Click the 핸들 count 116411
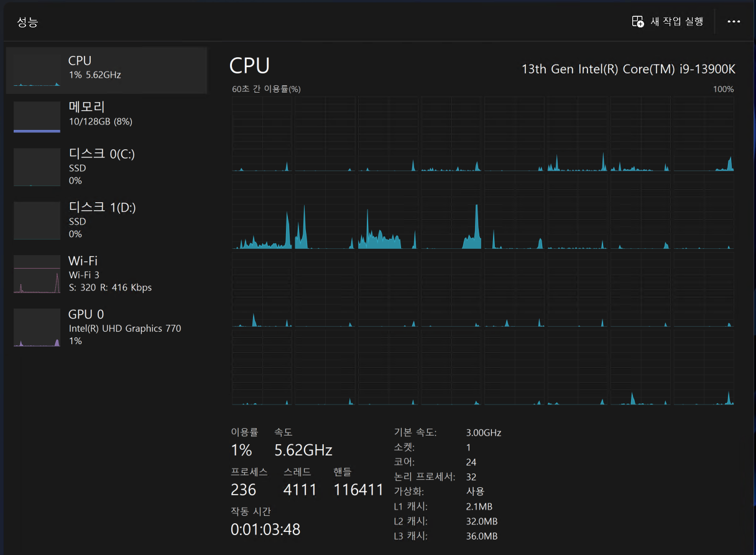 coord(359,490)
